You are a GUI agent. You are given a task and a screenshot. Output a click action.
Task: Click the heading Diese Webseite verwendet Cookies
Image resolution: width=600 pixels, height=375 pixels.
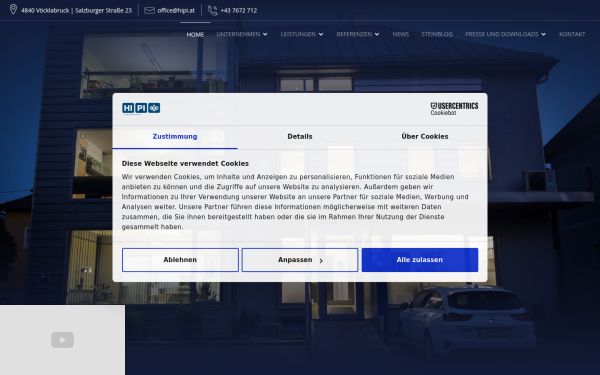click(x=185, y=164)
